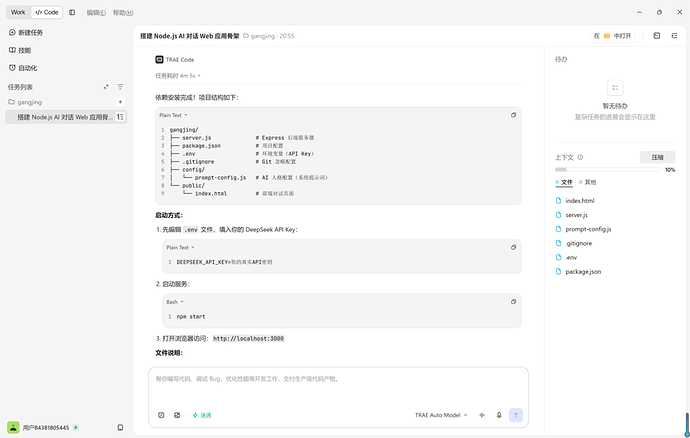The image size is (690, 438).
Task: Open the 帮助 menu
Action: click(x=123, y=13)
